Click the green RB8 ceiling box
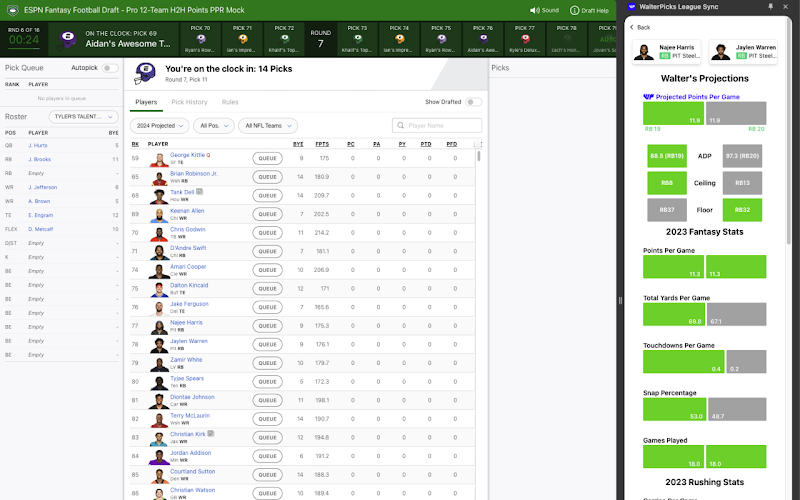This screenshot has width=800, height=500. coord(667,183)
